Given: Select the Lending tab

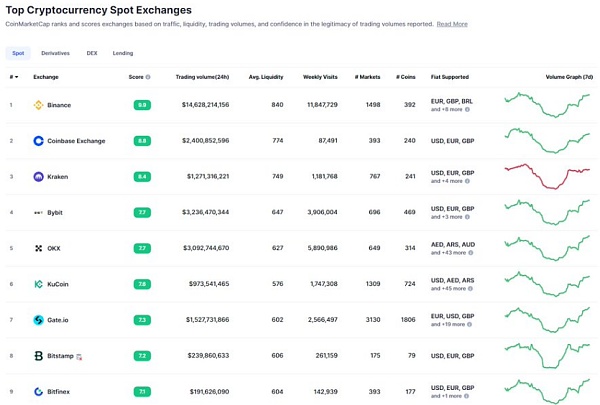Looking at the screenshot, I should click(123, 52).
